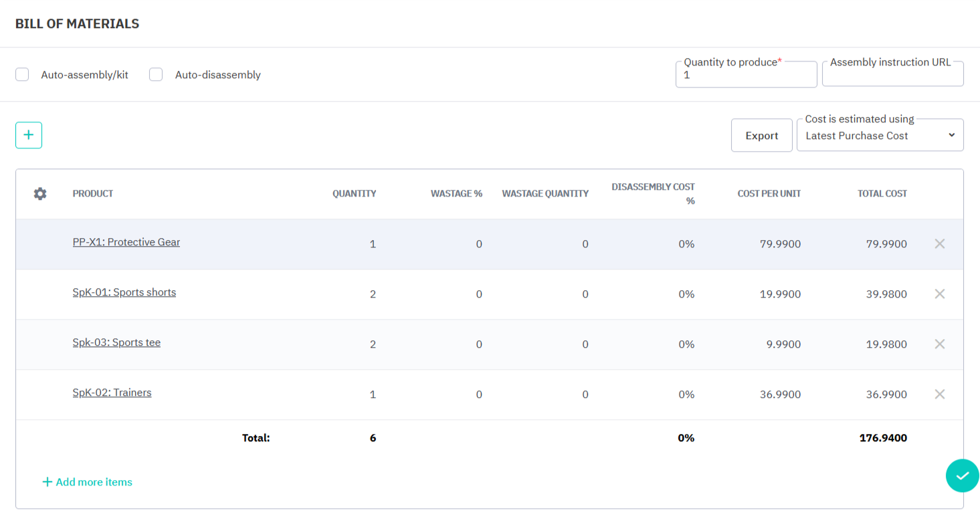Open SpK-02: Trainers product link
Viewport: 980px width, 521px height.
[112, 393]
